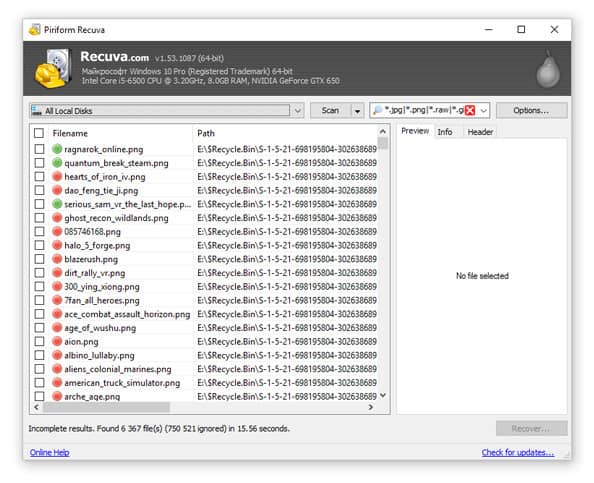Click the green status dot for quantum_break_steam.png

point(57,163)
